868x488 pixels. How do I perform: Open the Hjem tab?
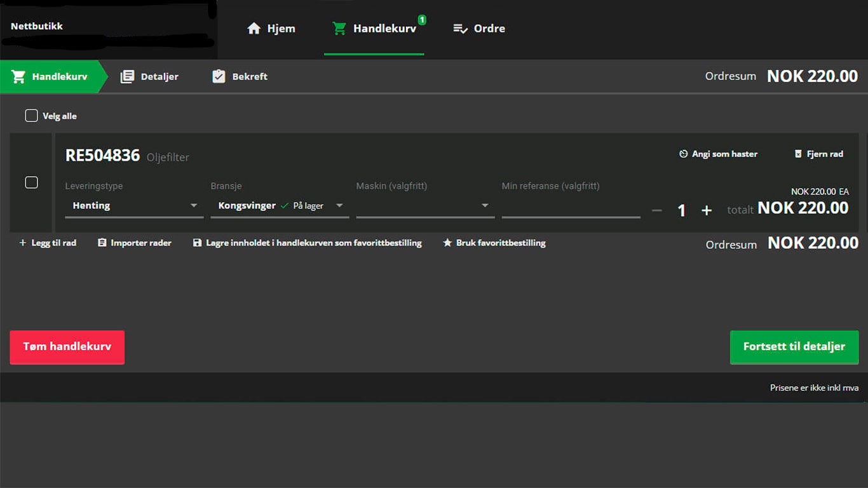point(271,29)
